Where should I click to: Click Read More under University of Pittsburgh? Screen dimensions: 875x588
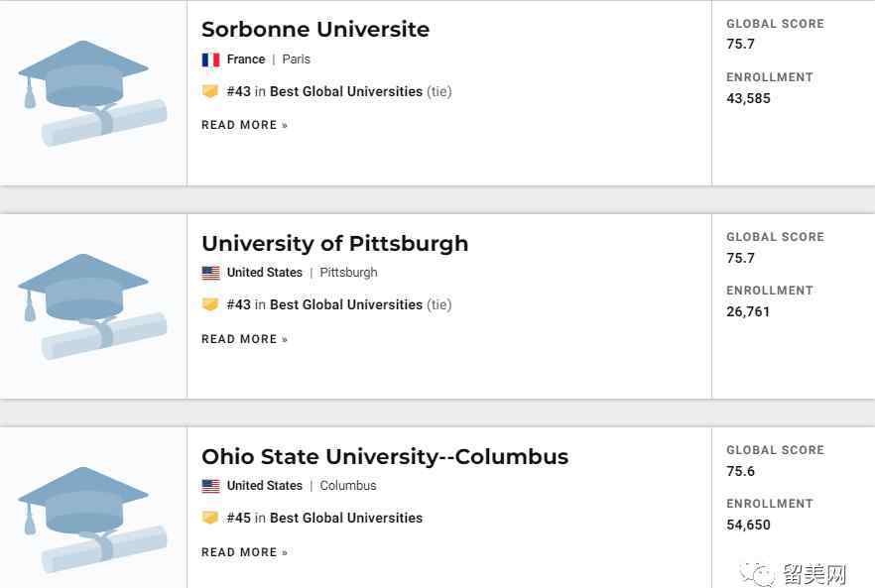[x=244, y=339]
